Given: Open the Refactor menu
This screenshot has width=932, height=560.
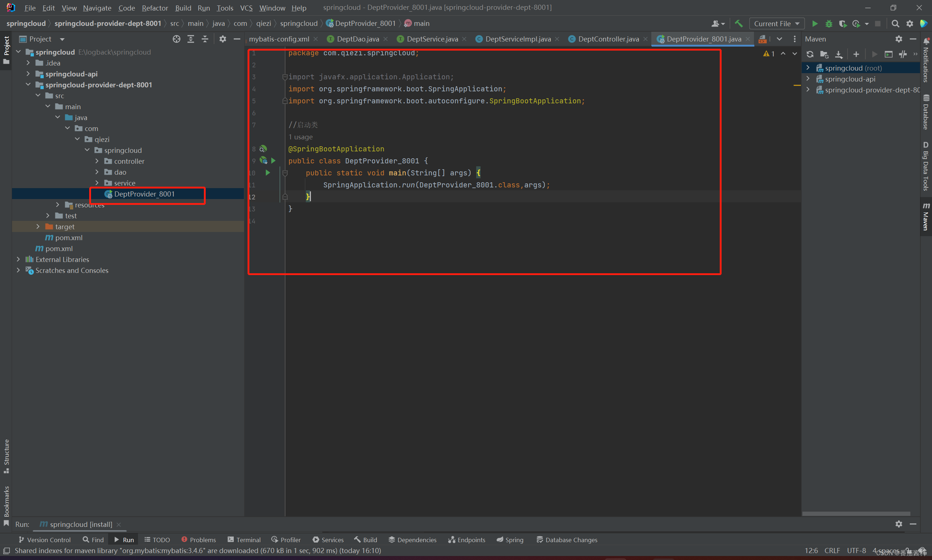Looking at the screenshot, I should (x=155, y=8).
